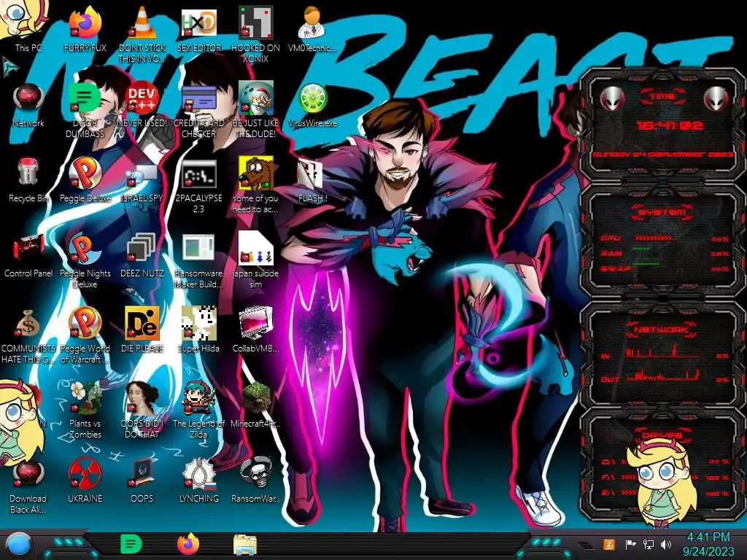The height and width of the screenshot is (560, 747).
Task: Open the Control Panel icon
Action: (28, 255)
